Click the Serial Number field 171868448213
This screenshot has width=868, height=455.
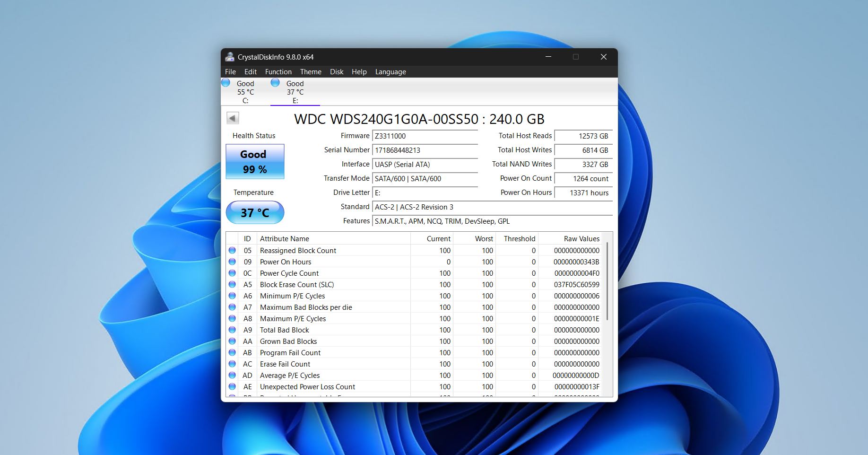(x=425, y=150)
